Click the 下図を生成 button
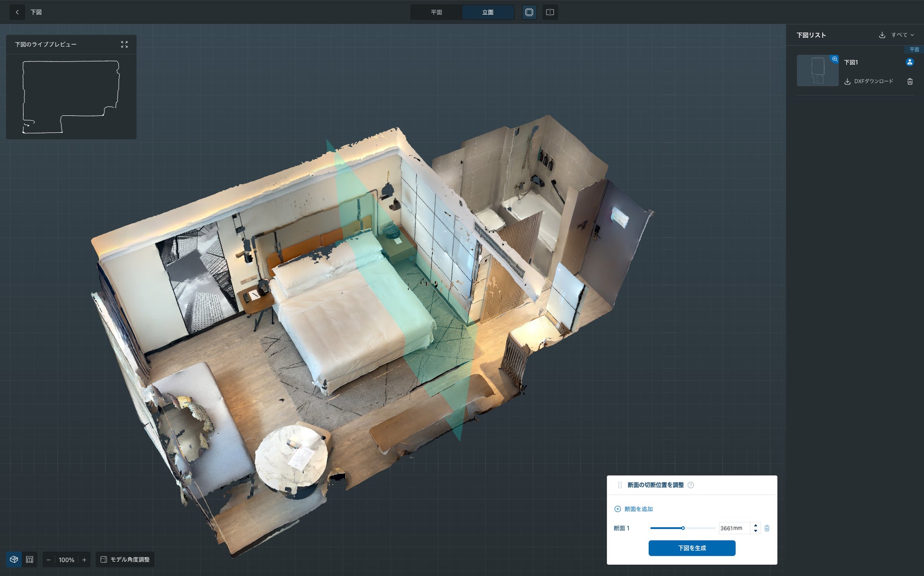The image size is (924, 576). click(x=692, y=548)
